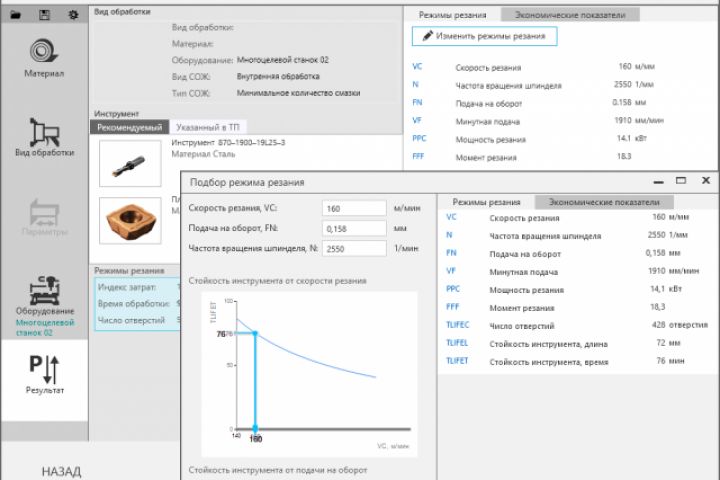Click Частота вращения шпинделя N input field
Viewport: 720px width, 480px height.
pyautogui.click(x=354, y=248)
